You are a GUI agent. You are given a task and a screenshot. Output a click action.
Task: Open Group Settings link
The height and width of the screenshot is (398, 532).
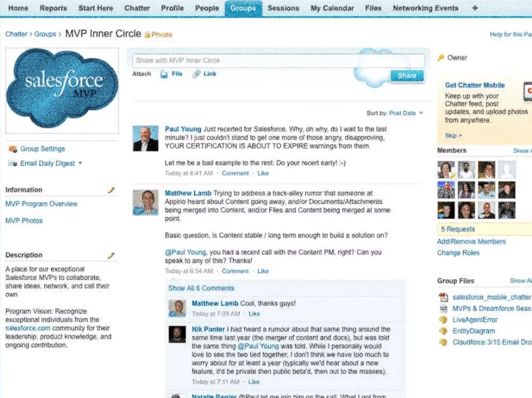tap(42, 149)
